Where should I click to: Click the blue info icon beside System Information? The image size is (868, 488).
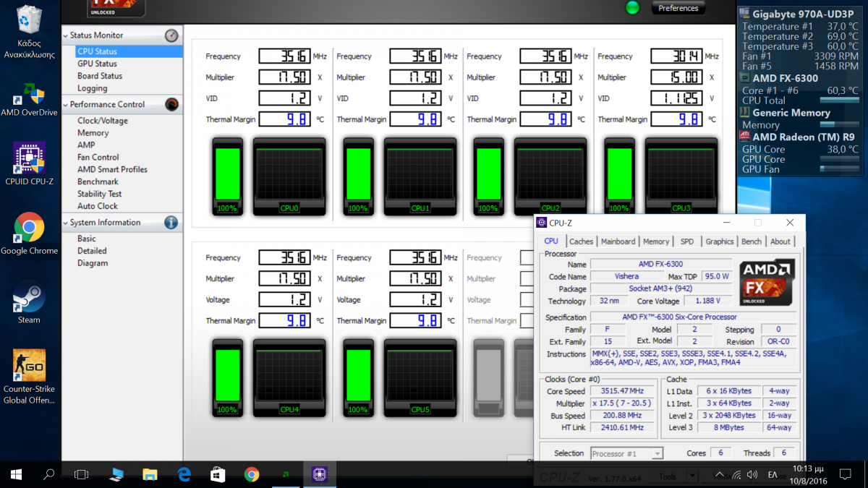pos(171,223)
